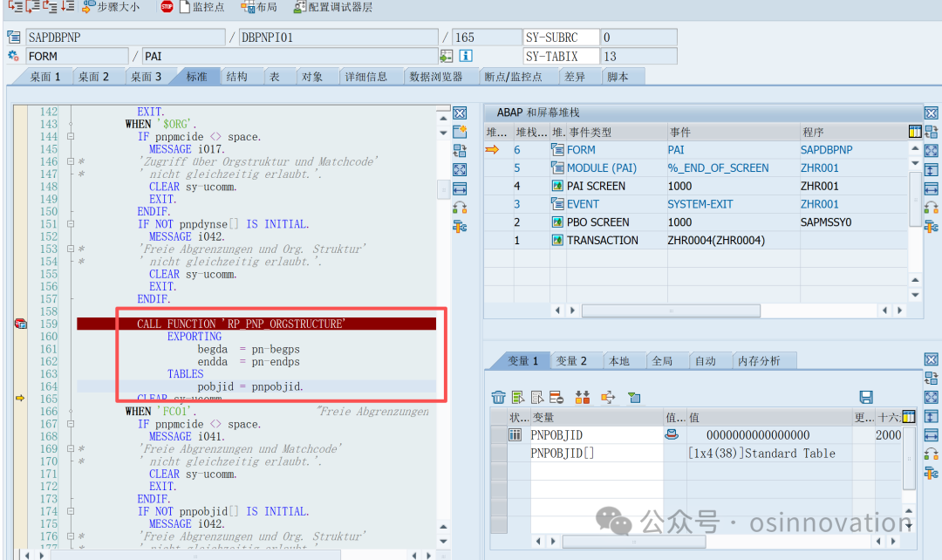Switch to the 结构 tab

click(x=236, y=76)
